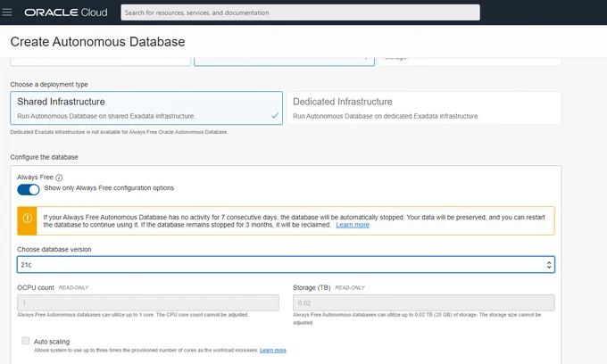Open the hamburger navigation menu

pos(7,12)
